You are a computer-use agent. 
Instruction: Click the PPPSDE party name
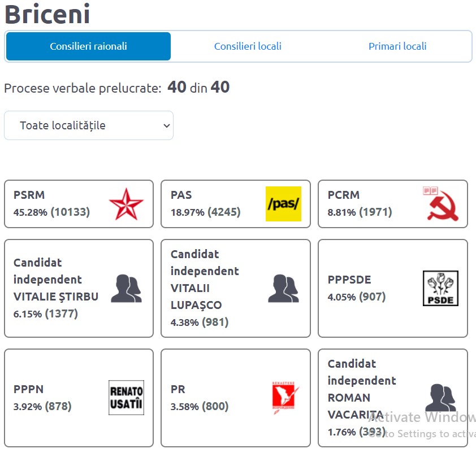pos(349,280)
